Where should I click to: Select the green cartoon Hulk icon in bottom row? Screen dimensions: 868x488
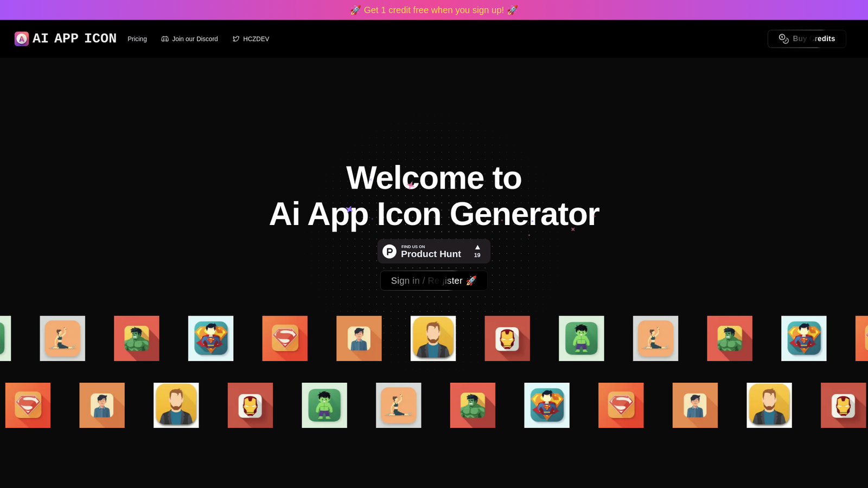point(324,405)
